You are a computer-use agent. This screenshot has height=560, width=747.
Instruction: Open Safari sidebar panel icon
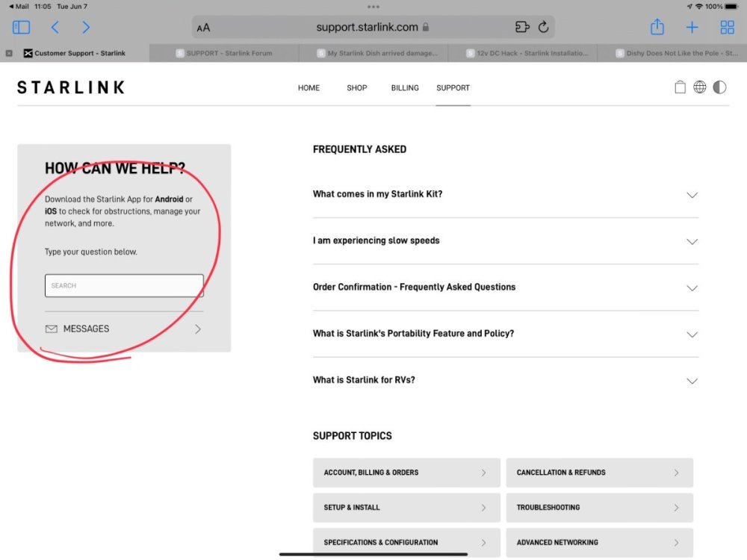tap(22, 28)
